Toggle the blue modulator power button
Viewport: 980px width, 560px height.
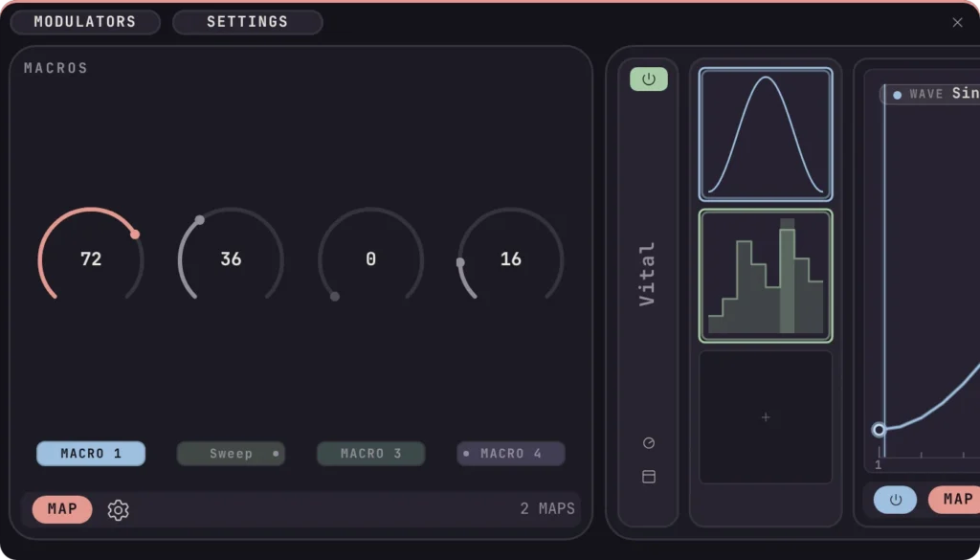895,500
